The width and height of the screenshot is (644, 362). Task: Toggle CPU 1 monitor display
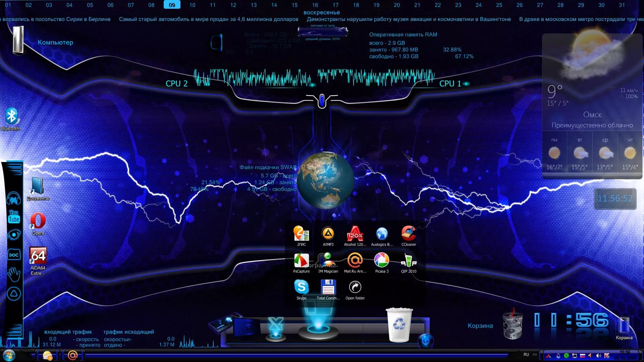pyautogui.click(x=468, y=83)
